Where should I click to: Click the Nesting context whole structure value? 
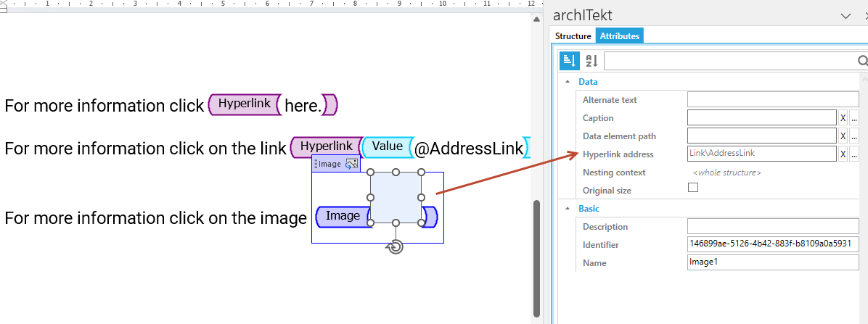point(726,173)
